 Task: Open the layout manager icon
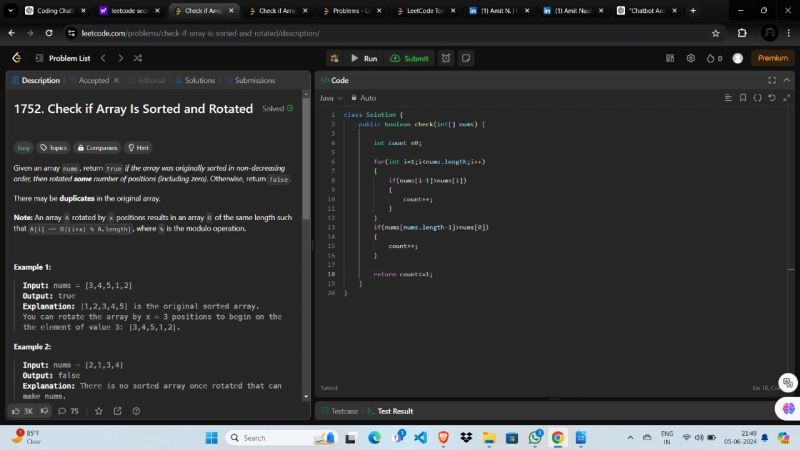(x=670, y=58)
